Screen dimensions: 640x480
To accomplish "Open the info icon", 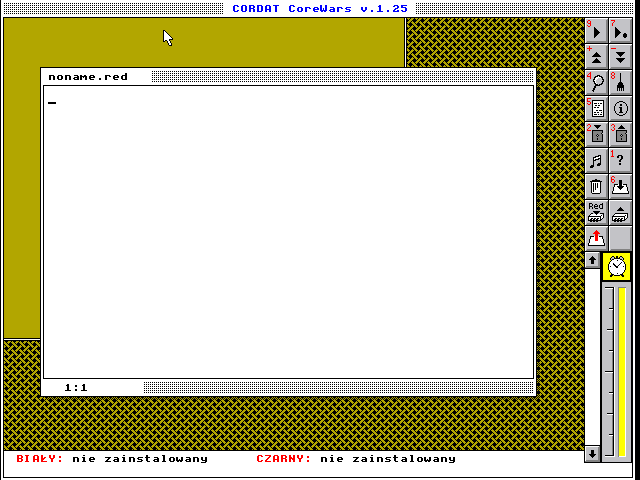I will [x=620, y=109].
